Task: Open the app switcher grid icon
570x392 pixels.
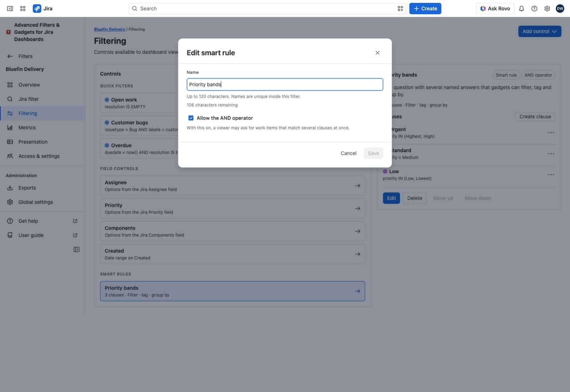Action: pyautogui.click(x=23, y=9)
